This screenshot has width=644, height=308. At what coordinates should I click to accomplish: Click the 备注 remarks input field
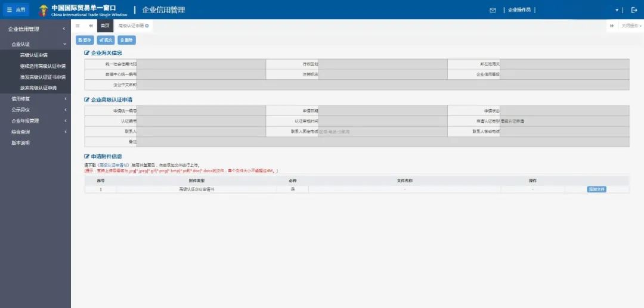coord(382,142)
